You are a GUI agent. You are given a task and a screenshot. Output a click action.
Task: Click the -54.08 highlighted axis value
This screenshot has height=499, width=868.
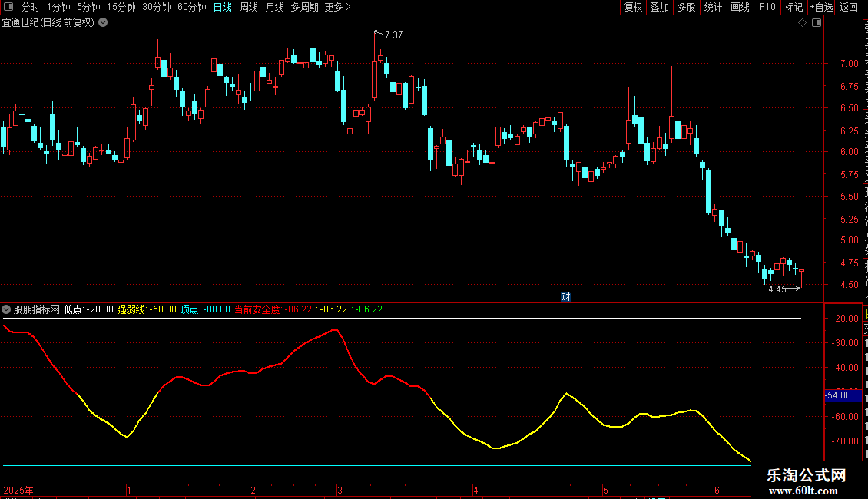[843, 395]
